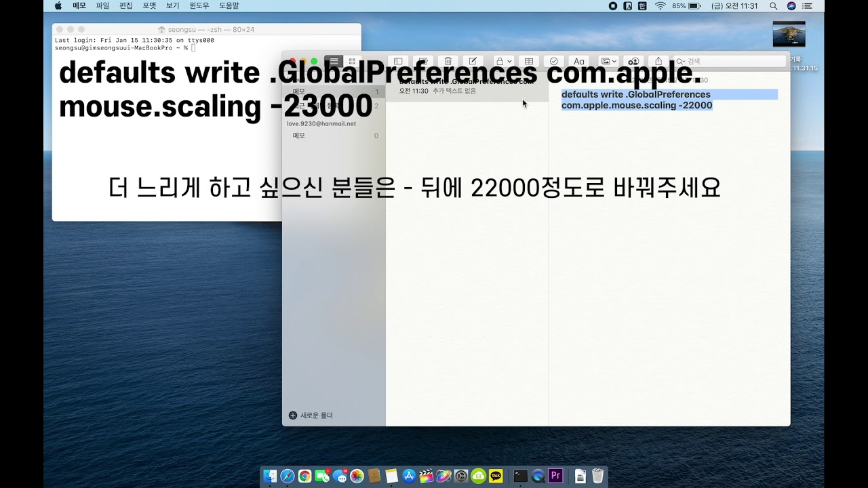Click the share note icon

coord(658,62)
